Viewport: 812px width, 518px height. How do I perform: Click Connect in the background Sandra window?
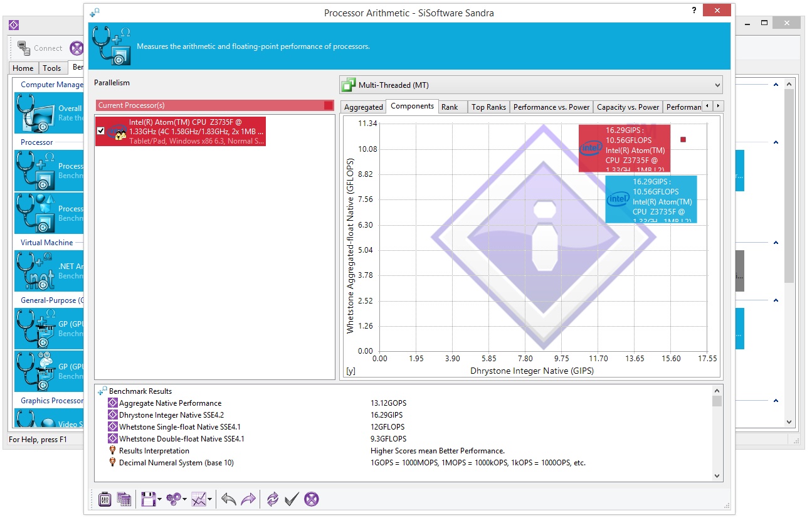click(40, 48)
